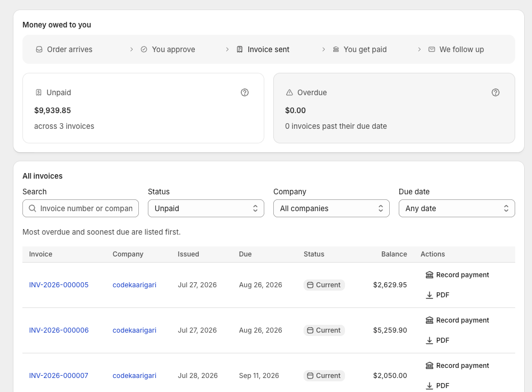Click the All invoices heading
This screenshot has height=392, width=532.
click(43, 176)
